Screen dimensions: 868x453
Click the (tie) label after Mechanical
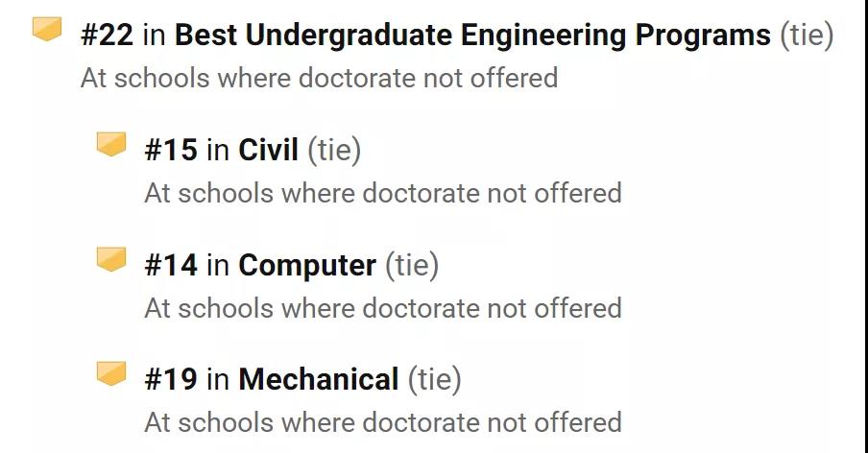pyautogui.click(x=435, y=380)
